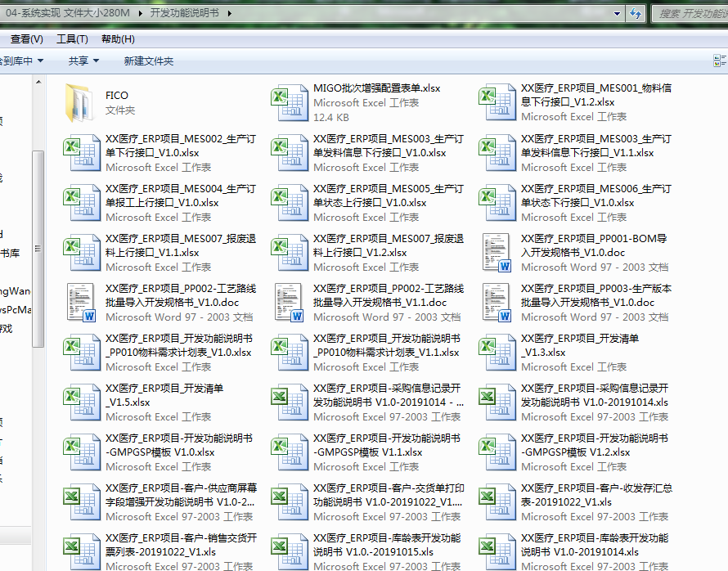Select the GMPGSP模板 V1.2.xlsx file icon
The image size is (728, 571).
pos(496,452)
